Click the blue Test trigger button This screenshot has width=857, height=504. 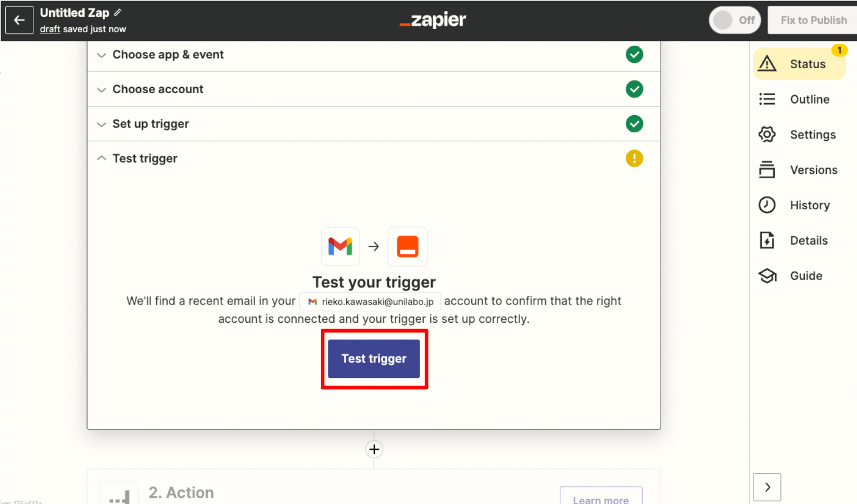[374, 359]
